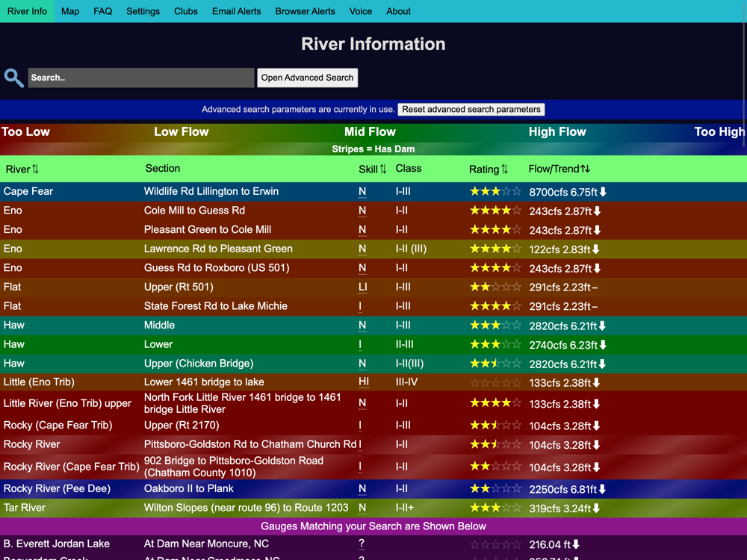
Task: Click down trend arrow in Cape Fear row
Action: point(603,192)
